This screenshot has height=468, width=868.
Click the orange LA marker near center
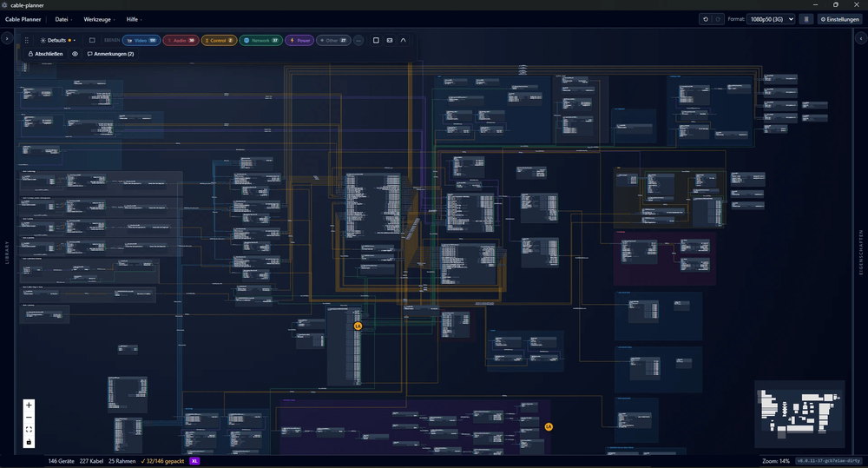(x=358, y=326)
